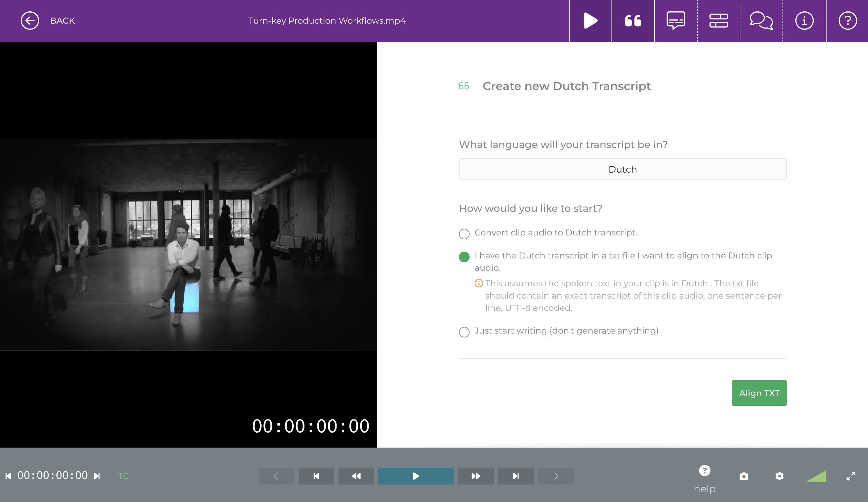Click the left chevron previous button
The height and width of the screenshot is (502, 868).
[276, 476]
